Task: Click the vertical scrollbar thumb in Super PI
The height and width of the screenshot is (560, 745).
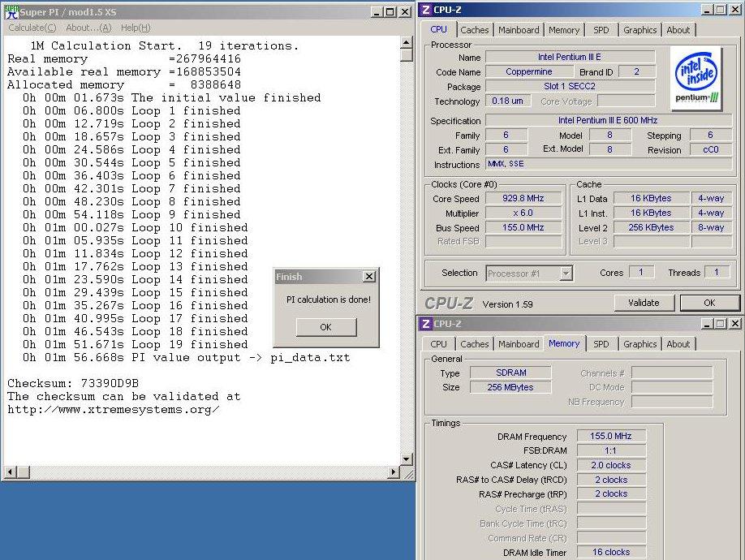Action: coord(407,55)
